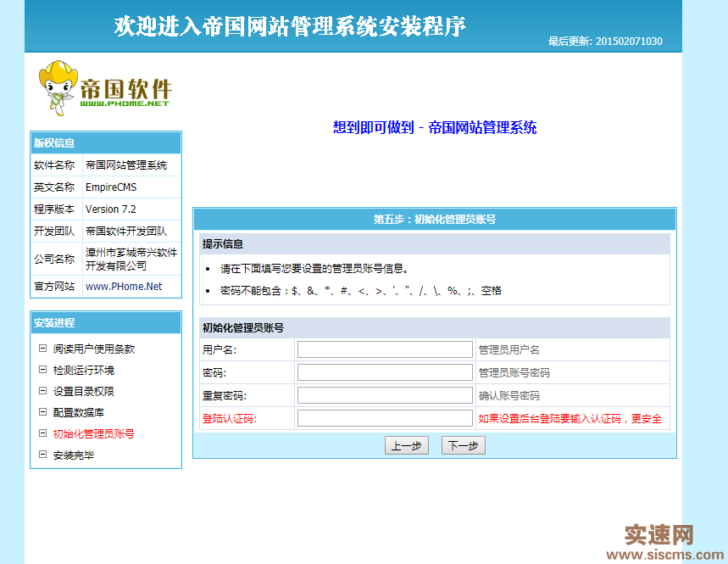Select the 阅读用户使用条款 step

tap(94, 349)
